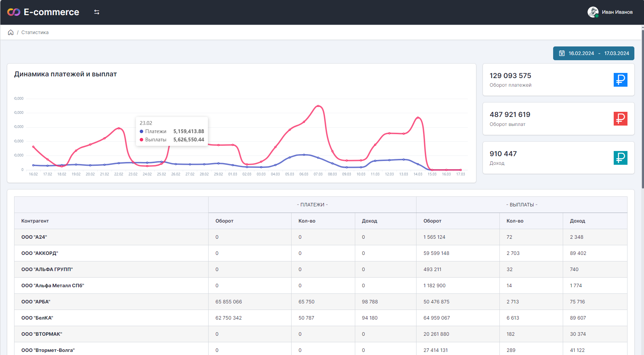644x355 pixels.
Task: Sort by the Контрагент column header
Action: [x=35, y=221]
